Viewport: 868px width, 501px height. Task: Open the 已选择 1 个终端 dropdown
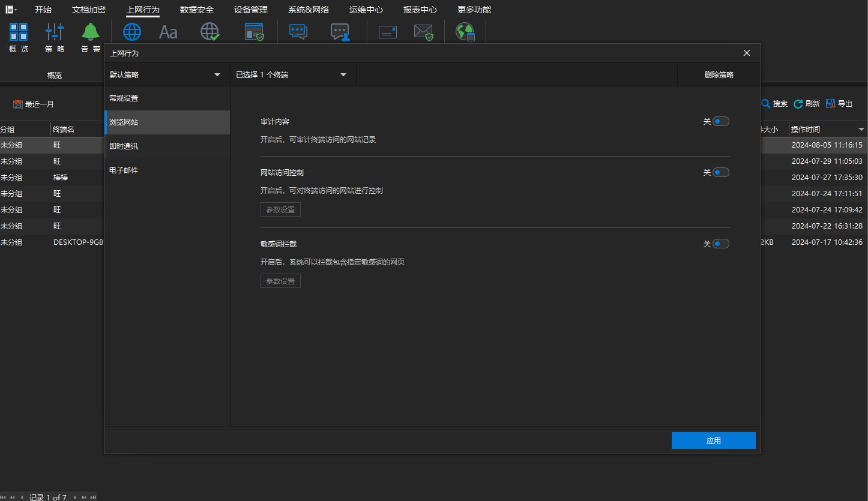click(293, 74)
